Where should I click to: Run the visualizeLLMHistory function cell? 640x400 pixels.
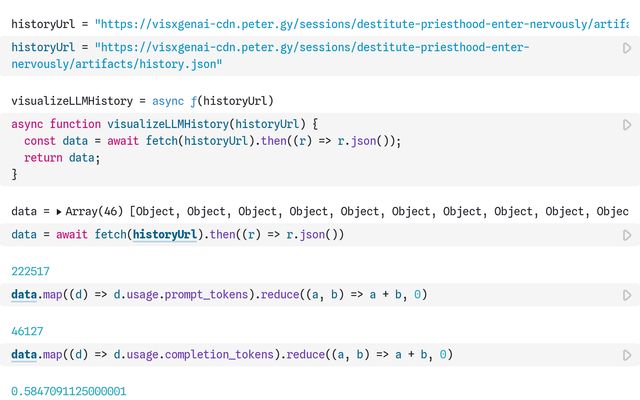point(627,124)
